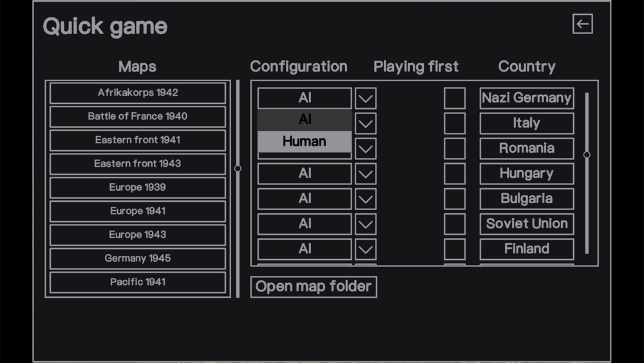Expand the Finland configuration dropdown arrow
The image size is (644, 363).
tap(366, 249)
